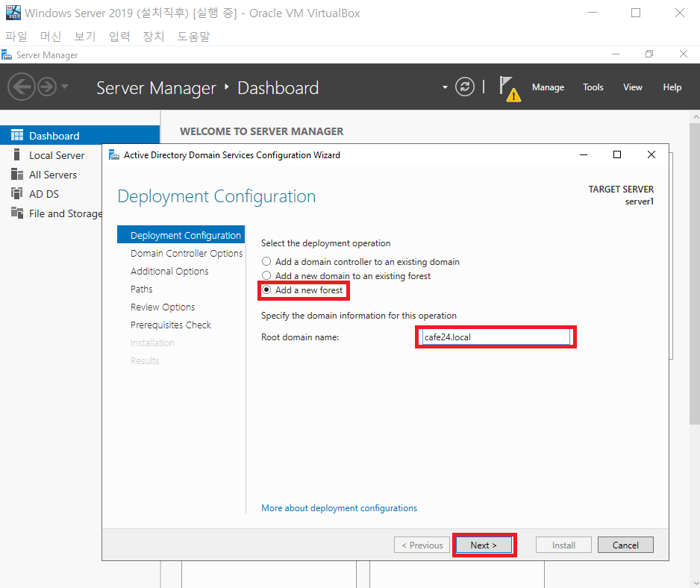700x588 pixels.
Task: Go to Deployment Configuration wizard step
Action: coord(181,235)
